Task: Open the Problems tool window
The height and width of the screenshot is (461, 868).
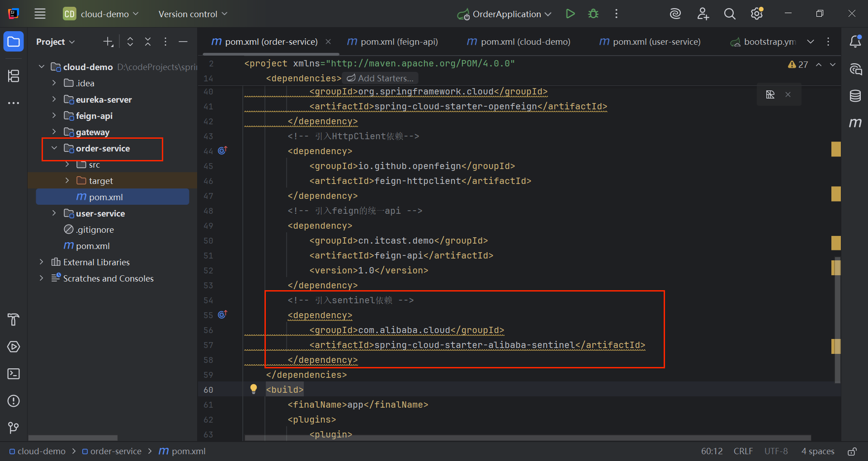Action: pyautogui.click(x=14, y=401)
